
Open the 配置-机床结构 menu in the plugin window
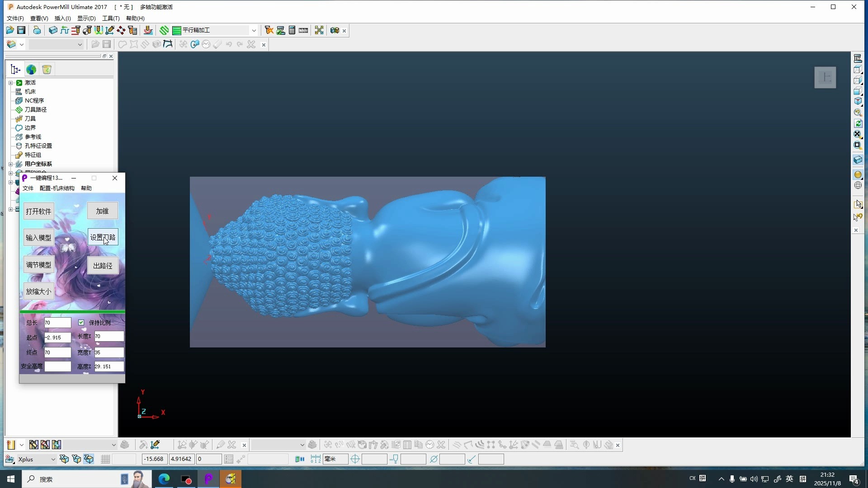coord(57,188)
